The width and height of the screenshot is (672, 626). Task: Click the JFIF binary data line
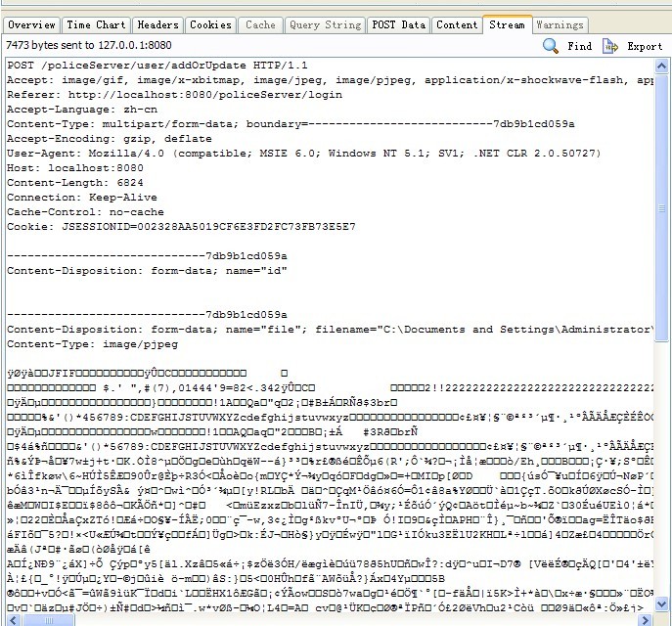(148, 374)
